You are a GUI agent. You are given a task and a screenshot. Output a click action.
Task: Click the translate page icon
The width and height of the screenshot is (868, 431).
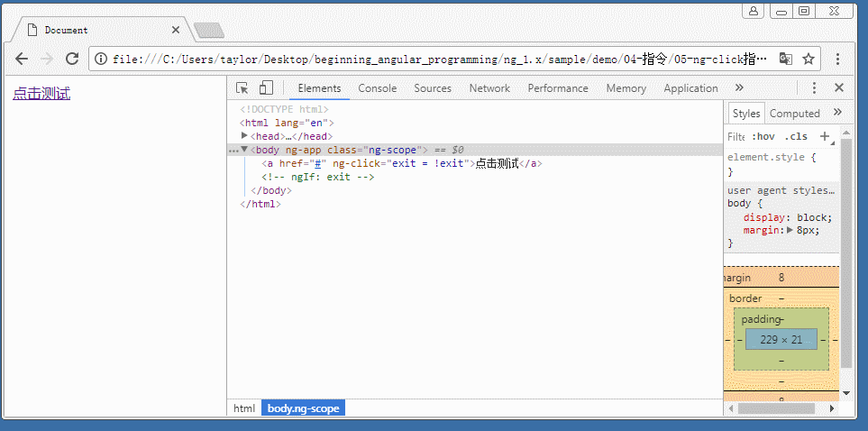(x=786, y=59)
